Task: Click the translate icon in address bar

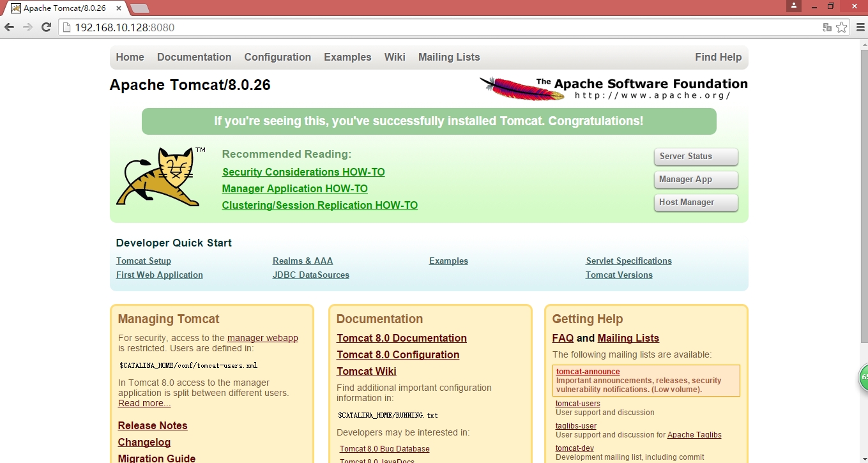Action: [x=827, y=27]
